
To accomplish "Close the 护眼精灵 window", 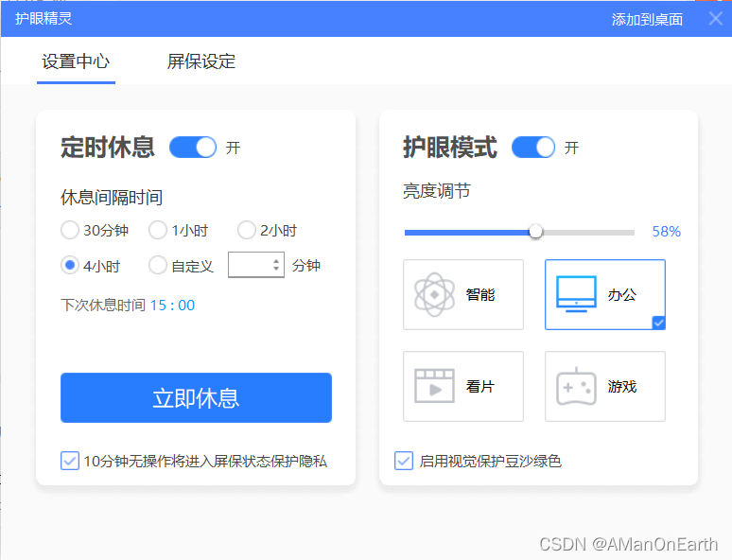I will pyautogui.click(x=715, y=19).
